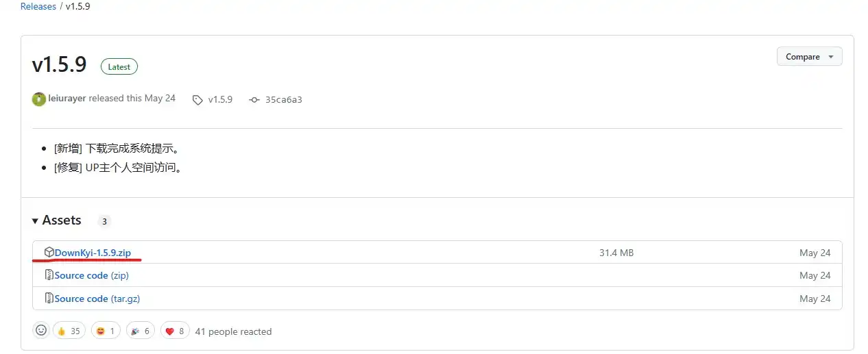
Task: Open the smiley add-reaction picker
Action: pos(41,331)
